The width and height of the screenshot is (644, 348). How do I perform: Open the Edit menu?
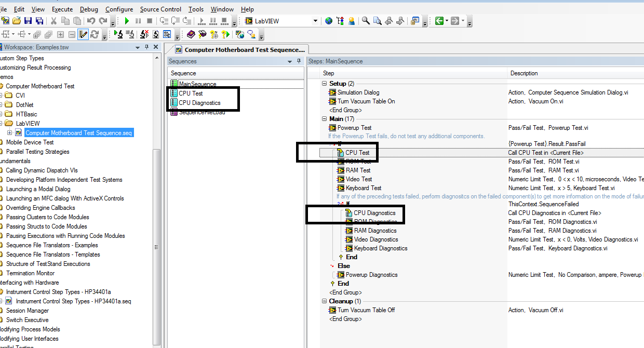(19, 9)
